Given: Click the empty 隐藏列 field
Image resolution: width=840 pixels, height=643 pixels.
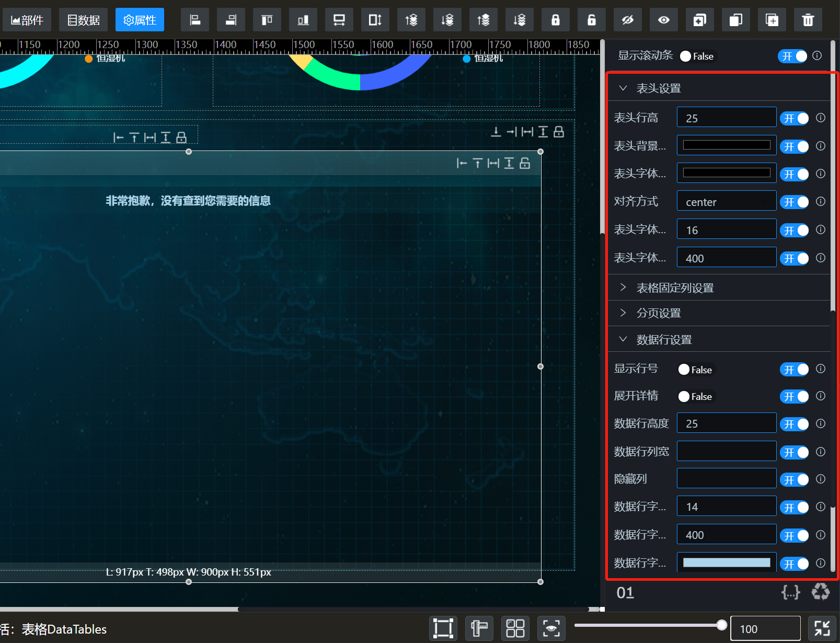Looking at the screenshot, I should pos(727,478).
